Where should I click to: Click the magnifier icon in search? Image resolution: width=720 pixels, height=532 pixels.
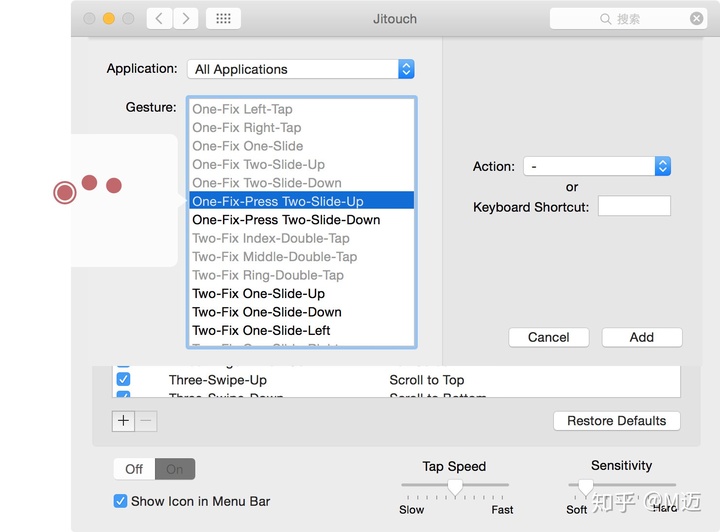click(606, 19)
